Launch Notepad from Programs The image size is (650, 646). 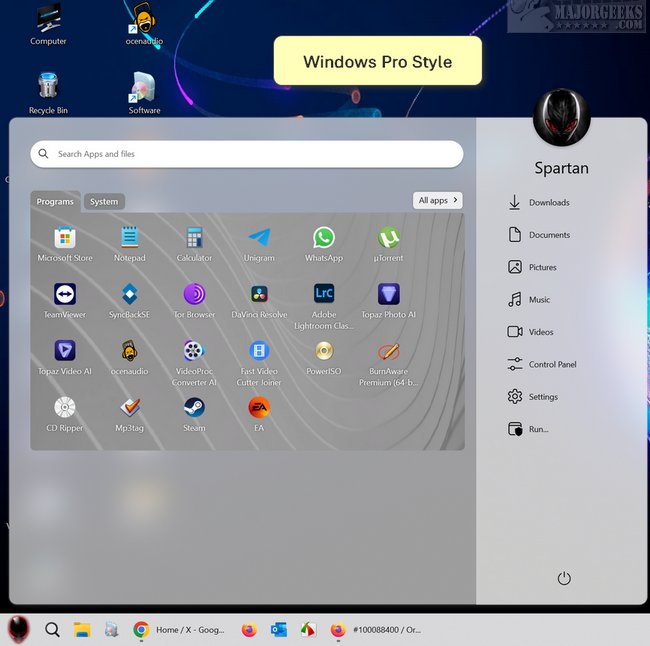[129, 244]
